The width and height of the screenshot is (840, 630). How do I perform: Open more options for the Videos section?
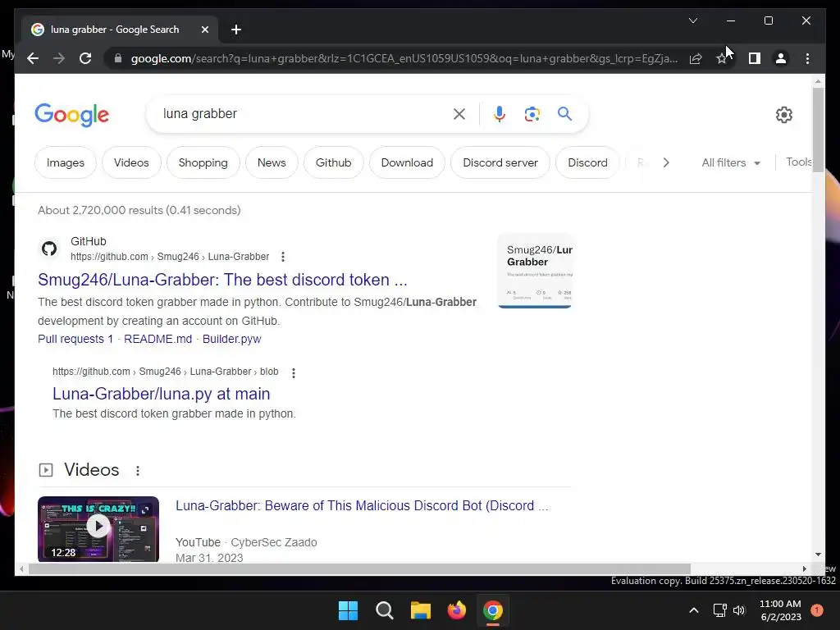tap(138, 470)
